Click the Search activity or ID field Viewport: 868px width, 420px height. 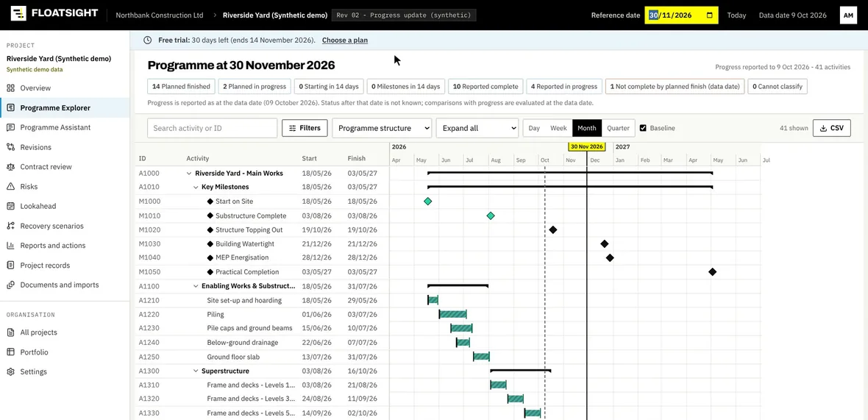point(212,128)
